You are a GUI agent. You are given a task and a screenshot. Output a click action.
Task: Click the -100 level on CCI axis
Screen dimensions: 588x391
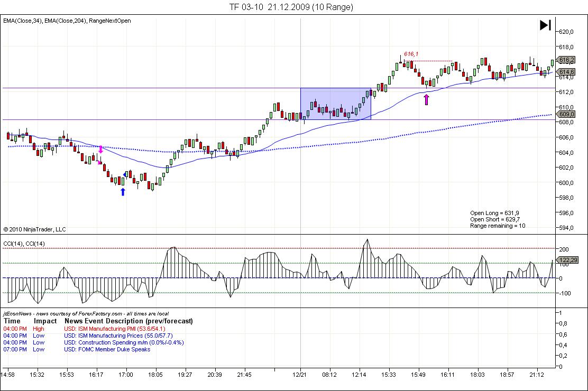(565, 293)
